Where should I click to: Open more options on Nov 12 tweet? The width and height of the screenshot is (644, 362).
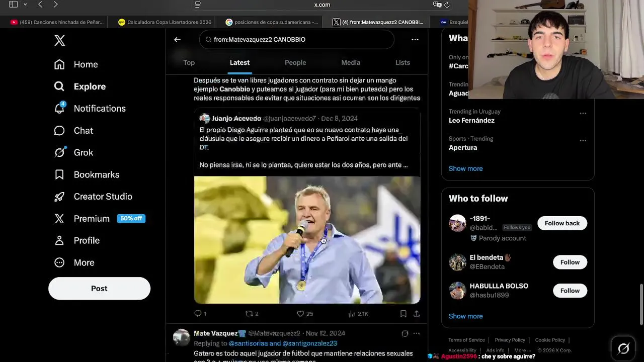417,333
